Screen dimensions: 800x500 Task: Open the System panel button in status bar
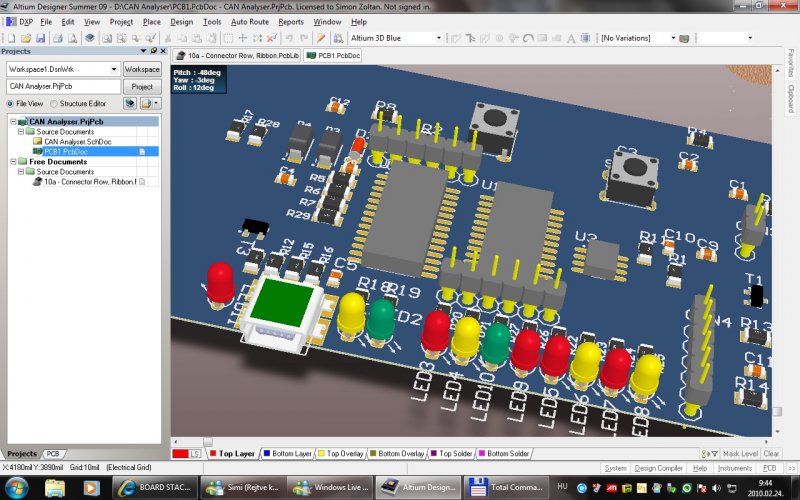615,468
